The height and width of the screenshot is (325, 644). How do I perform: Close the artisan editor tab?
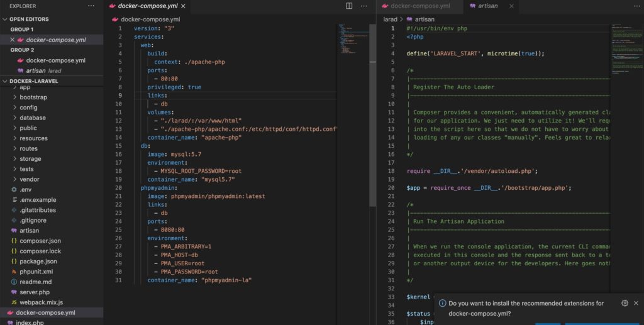511,6
